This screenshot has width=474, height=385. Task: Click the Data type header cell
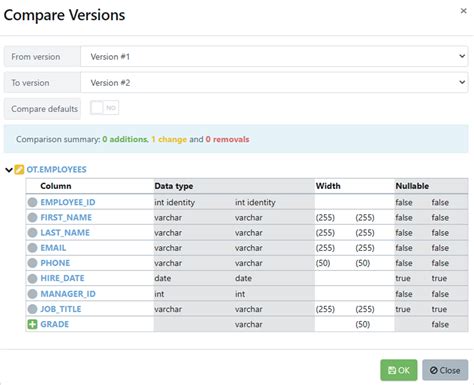tap(234, 186)
